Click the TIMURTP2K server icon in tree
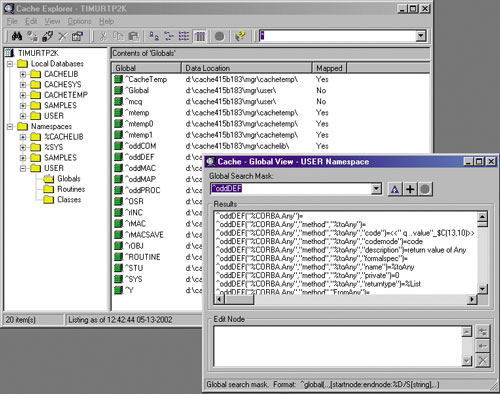The width and height of the screenshot is (500, 394). point(10,53)
